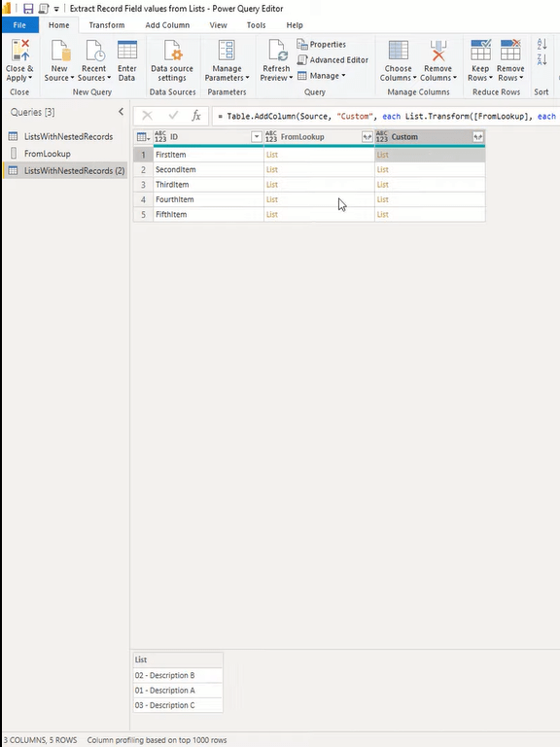Click the Manage Parameters icon

227,51
